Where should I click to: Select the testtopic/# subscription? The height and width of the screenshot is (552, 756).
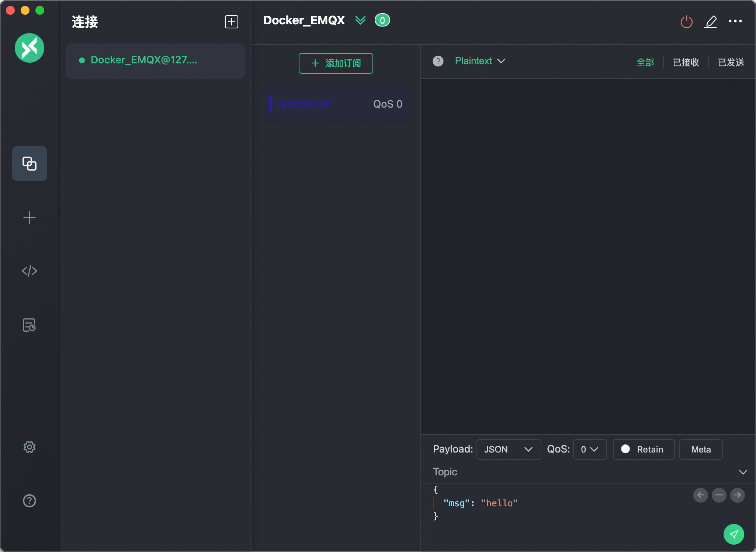tap(336, 104)
